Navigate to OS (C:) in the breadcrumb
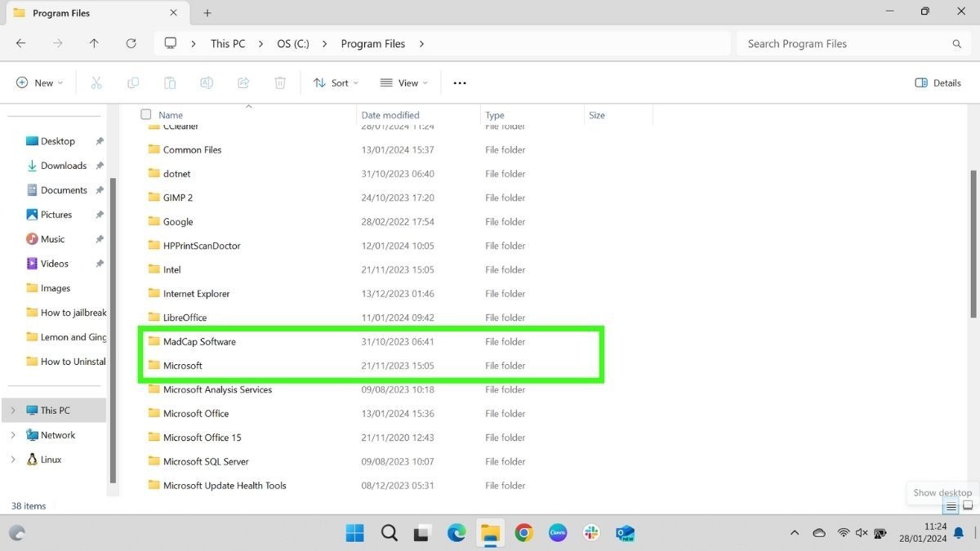This screenshot has width=980, height=551. coord(292,43)
